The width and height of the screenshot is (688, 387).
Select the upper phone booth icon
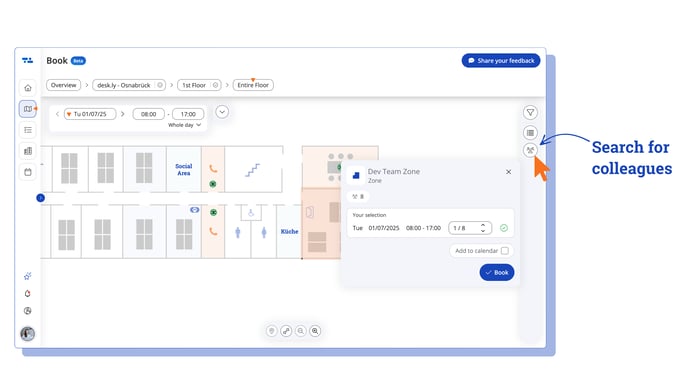[213, 168]
